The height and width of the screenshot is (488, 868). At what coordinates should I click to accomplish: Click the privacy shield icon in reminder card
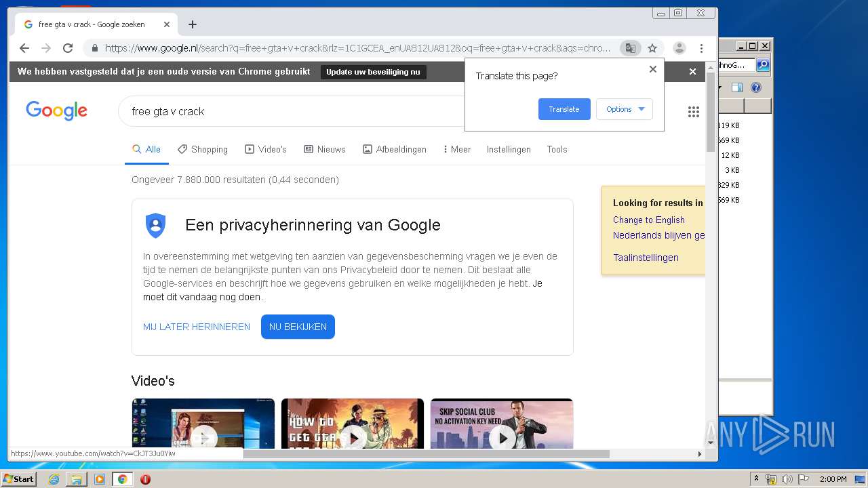pos(156,225)
